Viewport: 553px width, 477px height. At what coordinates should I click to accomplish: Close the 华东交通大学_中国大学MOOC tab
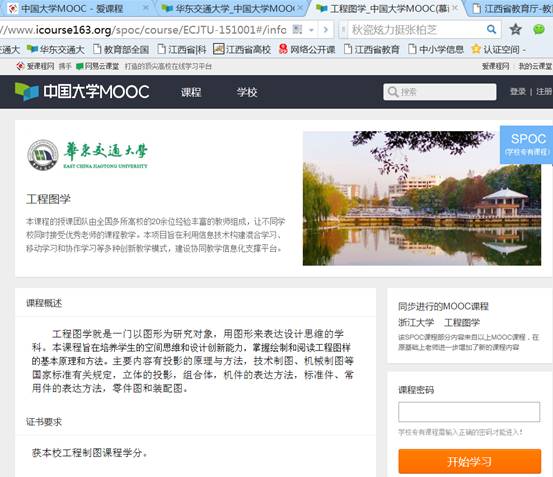coord(300,8)
